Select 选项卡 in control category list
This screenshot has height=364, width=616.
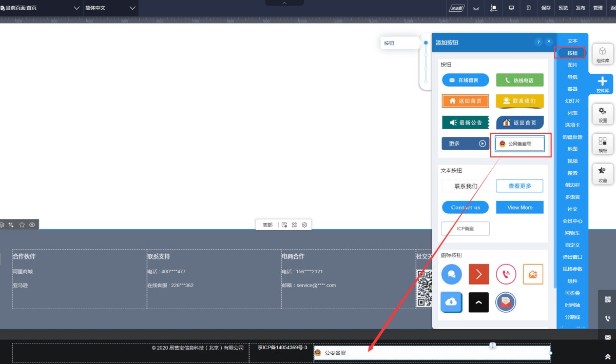tap(572, 125)
